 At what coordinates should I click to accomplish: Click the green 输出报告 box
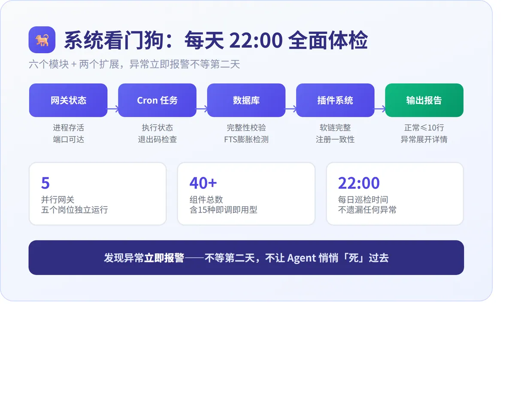click(424, 100)
